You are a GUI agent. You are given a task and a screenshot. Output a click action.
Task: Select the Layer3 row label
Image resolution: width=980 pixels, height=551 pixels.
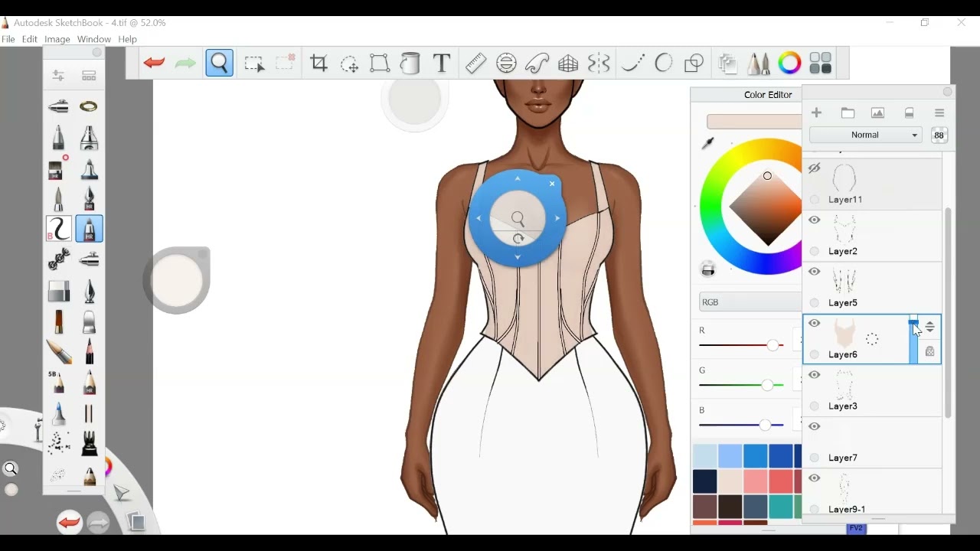[x=843, y=406]
